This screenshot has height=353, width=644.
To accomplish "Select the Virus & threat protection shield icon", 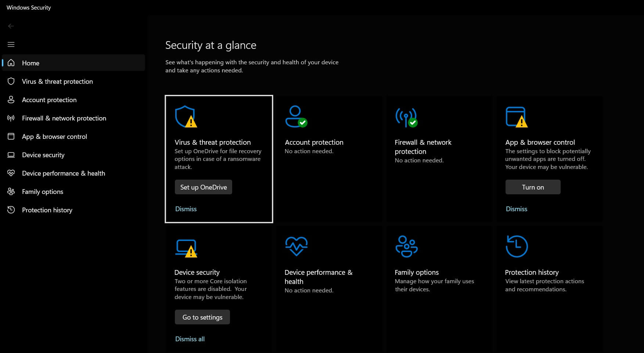I will click(x=11, y=81).
